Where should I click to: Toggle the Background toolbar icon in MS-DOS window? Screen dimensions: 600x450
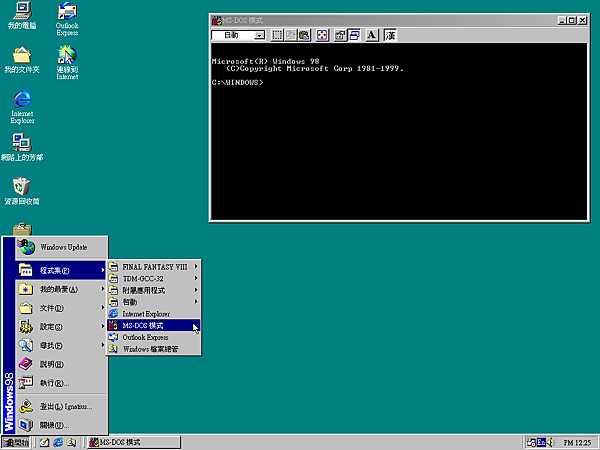point(354,36)
